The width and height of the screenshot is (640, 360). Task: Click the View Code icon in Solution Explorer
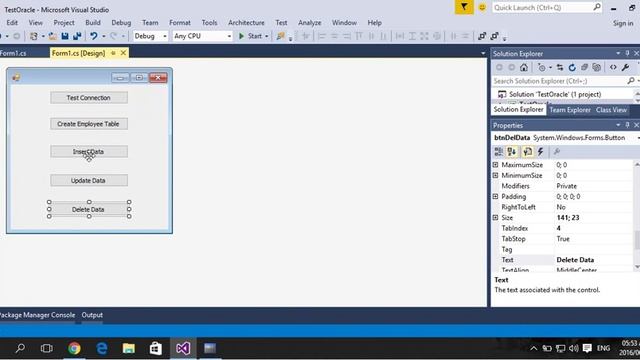613,67
